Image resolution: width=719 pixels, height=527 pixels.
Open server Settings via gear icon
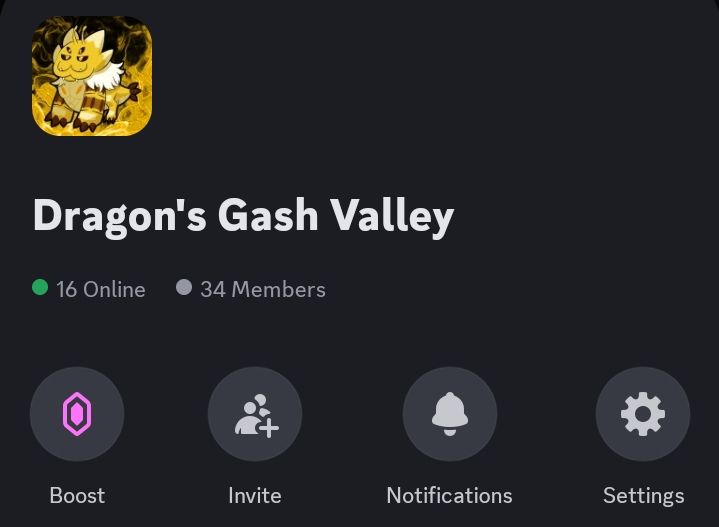tap(643, 414)
